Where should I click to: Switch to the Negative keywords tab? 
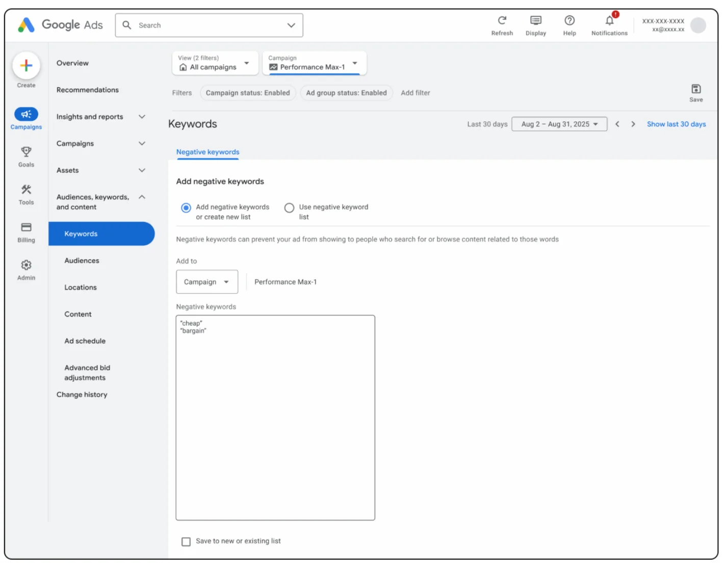coord(207,152)
